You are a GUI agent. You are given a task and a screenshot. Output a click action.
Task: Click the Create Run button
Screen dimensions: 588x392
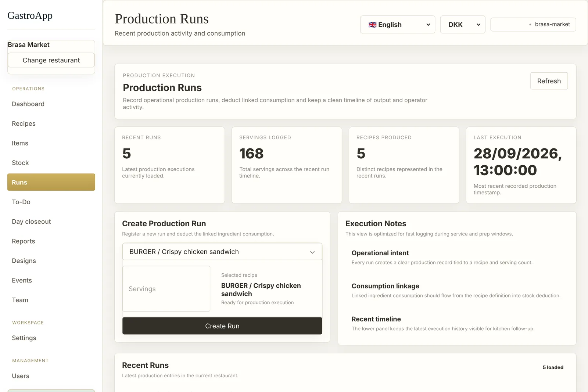(x=222, y=326)
